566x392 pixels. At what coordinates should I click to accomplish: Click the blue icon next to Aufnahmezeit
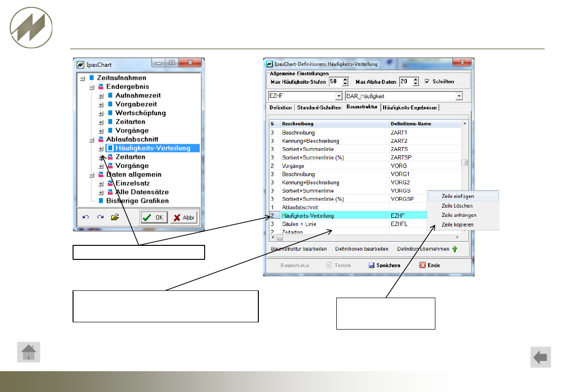pos(110,95)
